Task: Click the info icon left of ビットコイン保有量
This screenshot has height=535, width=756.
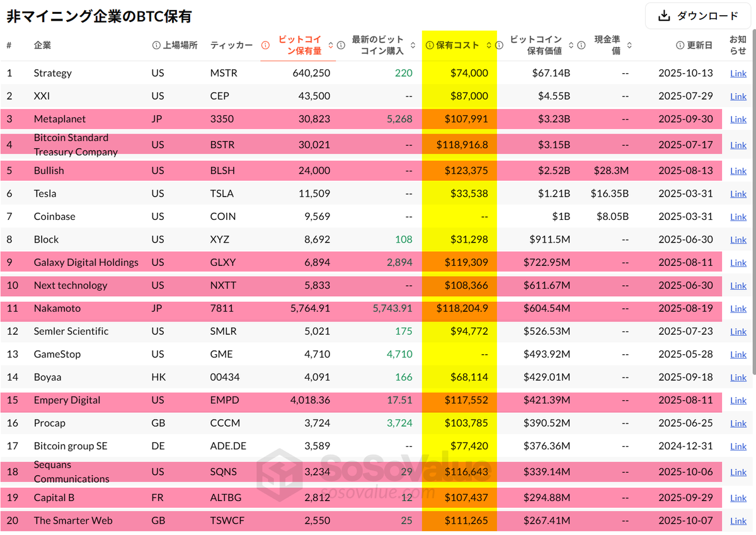Action: pyautogui.click(x=265, y=45)
